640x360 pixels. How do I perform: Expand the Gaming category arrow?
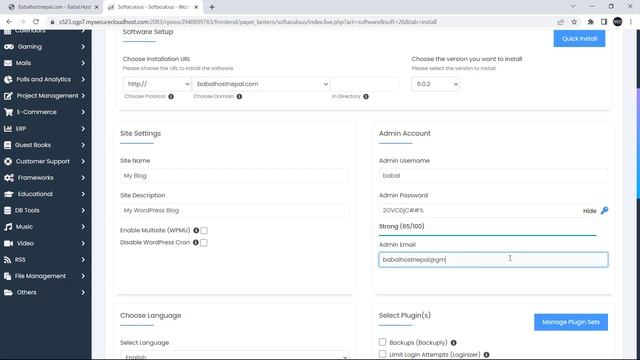coord(83,47)
